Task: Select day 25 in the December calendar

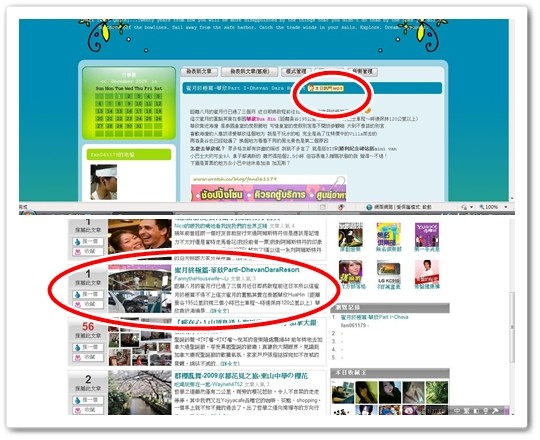Action: [x=148, y=118]
